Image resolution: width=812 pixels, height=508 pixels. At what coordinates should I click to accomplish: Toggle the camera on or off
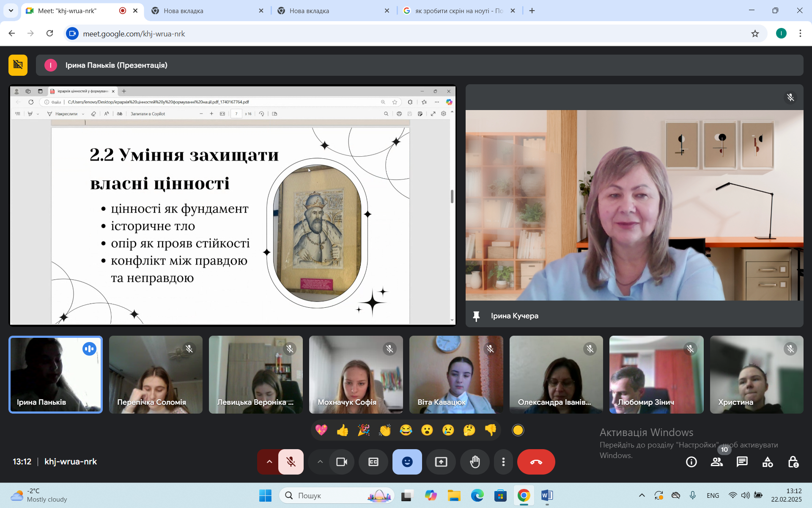[x=342, y=461]
